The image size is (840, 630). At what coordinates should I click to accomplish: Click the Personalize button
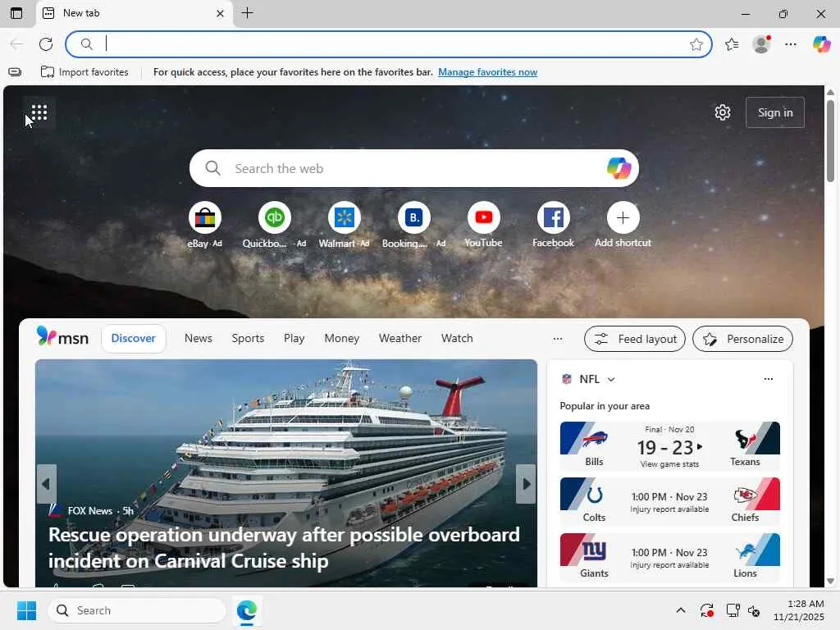coord(742,339)
